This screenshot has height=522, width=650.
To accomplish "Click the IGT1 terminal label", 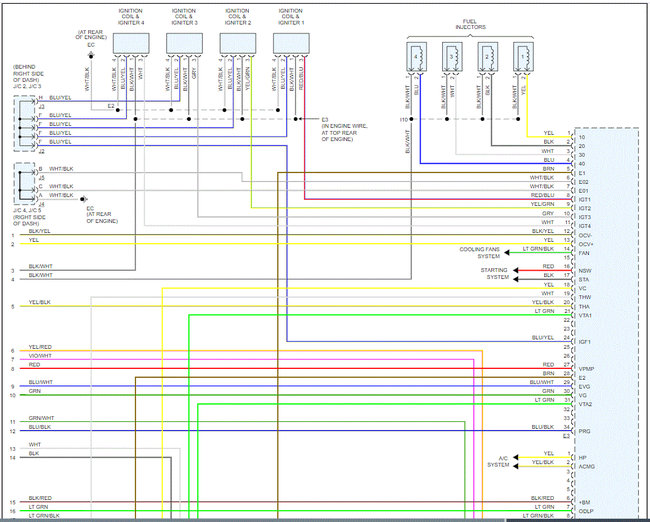I will (585, 200).
